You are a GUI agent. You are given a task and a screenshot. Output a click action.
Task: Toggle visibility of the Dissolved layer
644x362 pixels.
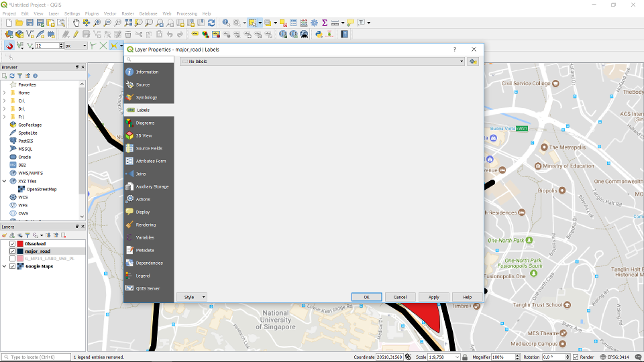pos(12,243)
